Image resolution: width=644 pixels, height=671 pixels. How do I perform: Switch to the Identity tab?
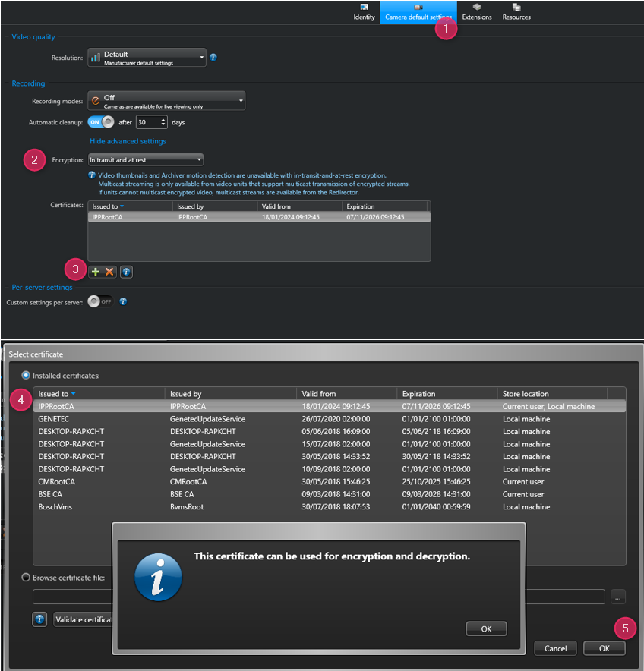click(x=365, y=12)
